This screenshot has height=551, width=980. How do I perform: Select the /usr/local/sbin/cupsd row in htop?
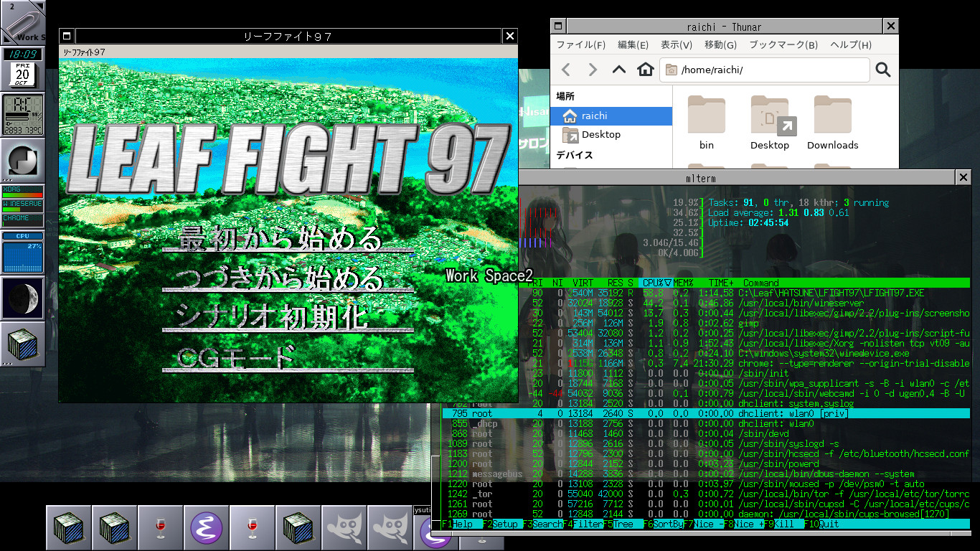coord(706,504)
